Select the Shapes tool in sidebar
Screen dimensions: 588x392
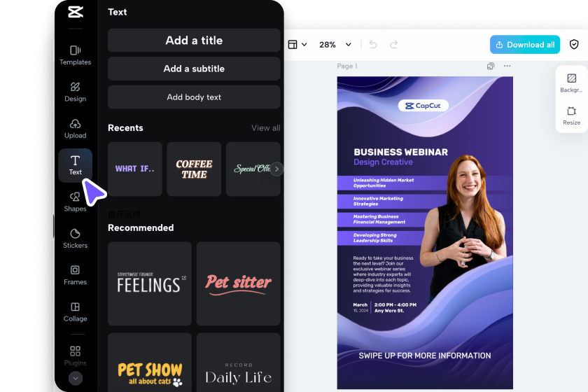click(x=75, y=202)
